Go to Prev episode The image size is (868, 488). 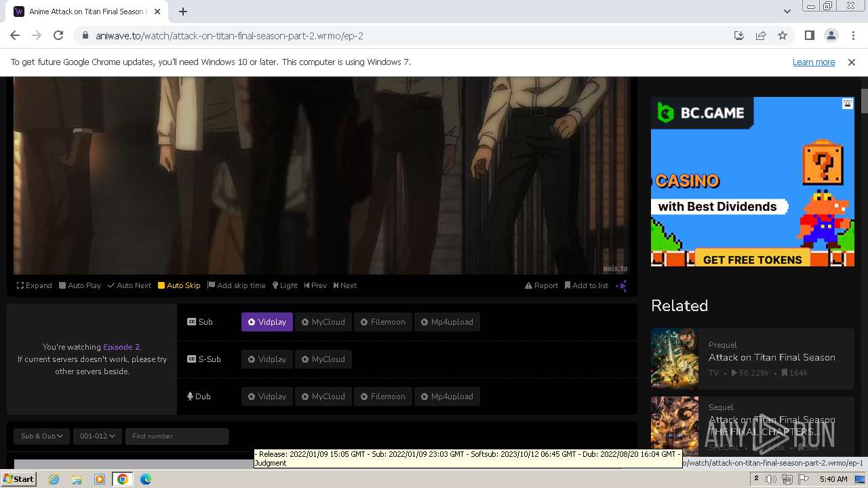[315, 285]
